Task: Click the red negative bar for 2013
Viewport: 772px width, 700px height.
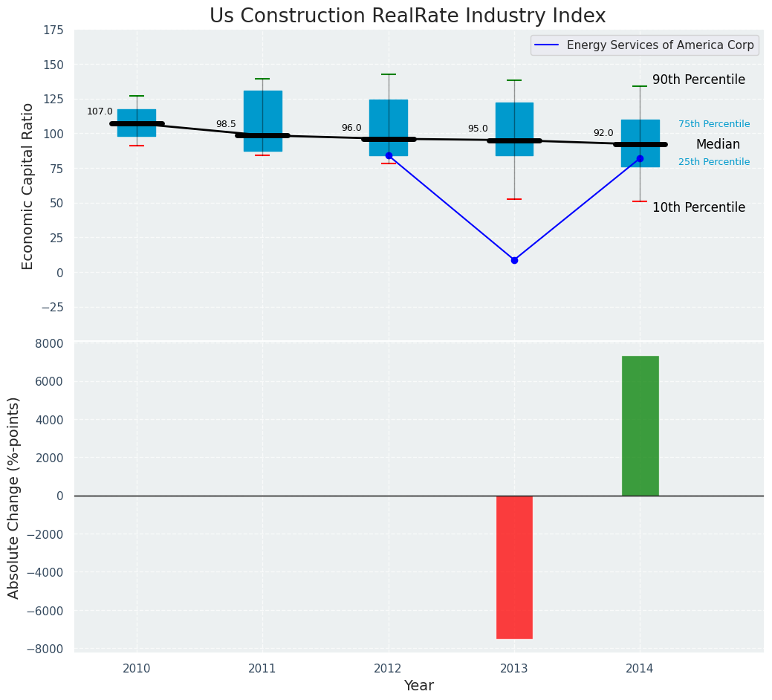Action: pyautogui.click(x=514, y=566)
